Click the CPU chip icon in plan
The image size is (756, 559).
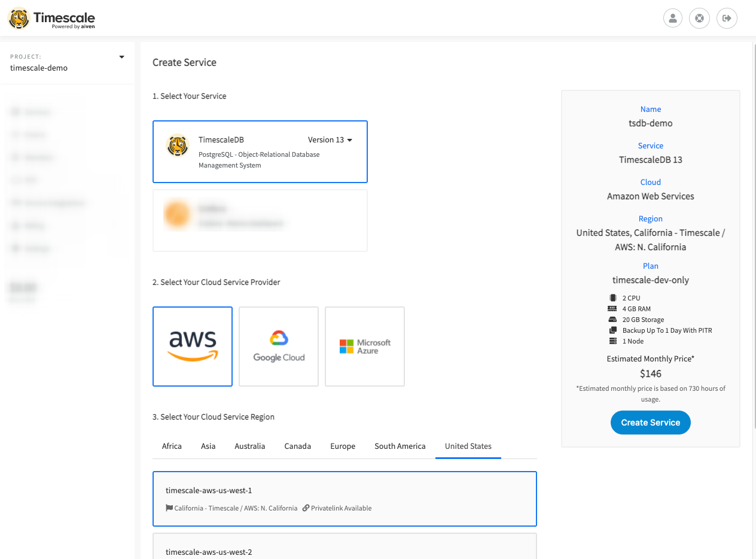point(612,297)
